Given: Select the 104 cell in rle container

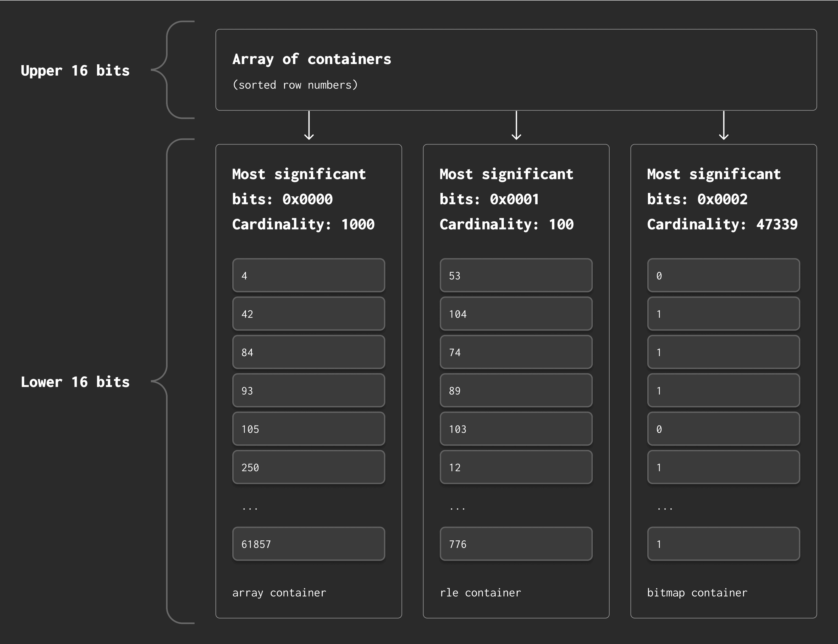Looking at the screenshot, I should click(x=516, y=313).
